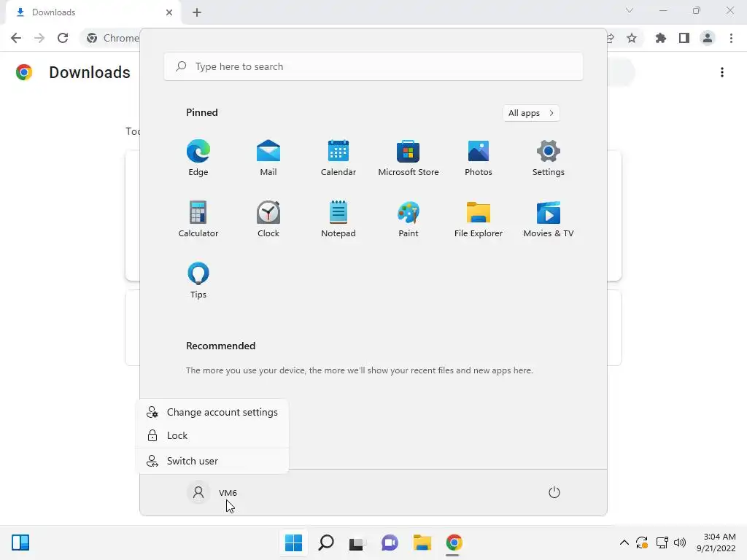Click the Windows Start button on taskbar

coord(293,542)
